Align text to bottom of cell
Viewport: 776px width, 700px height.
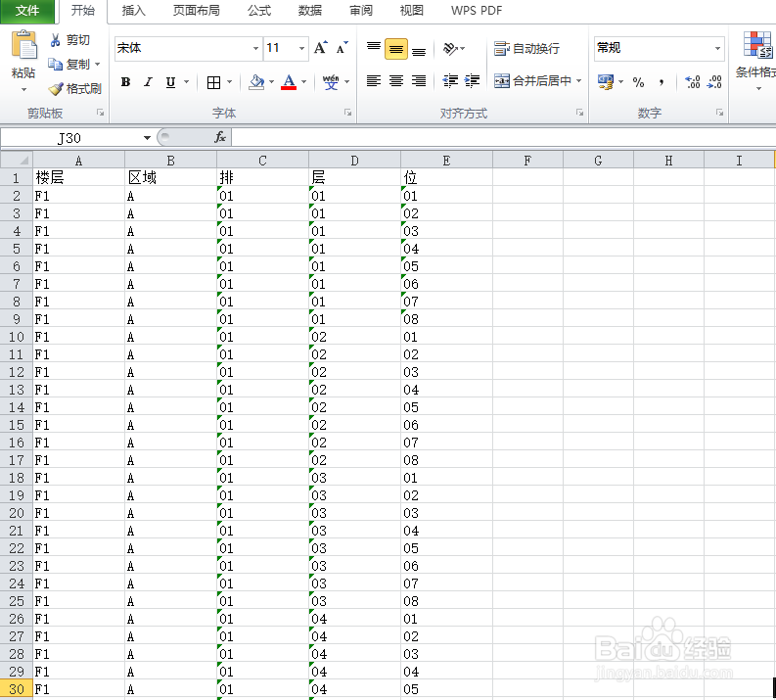pos(419,50)
